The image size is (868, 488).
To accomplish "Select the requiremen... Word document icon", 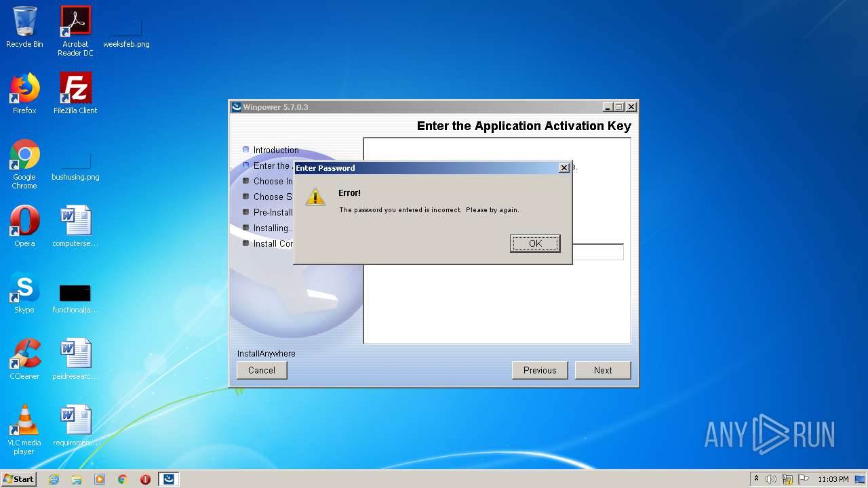I will click(75, 426).
